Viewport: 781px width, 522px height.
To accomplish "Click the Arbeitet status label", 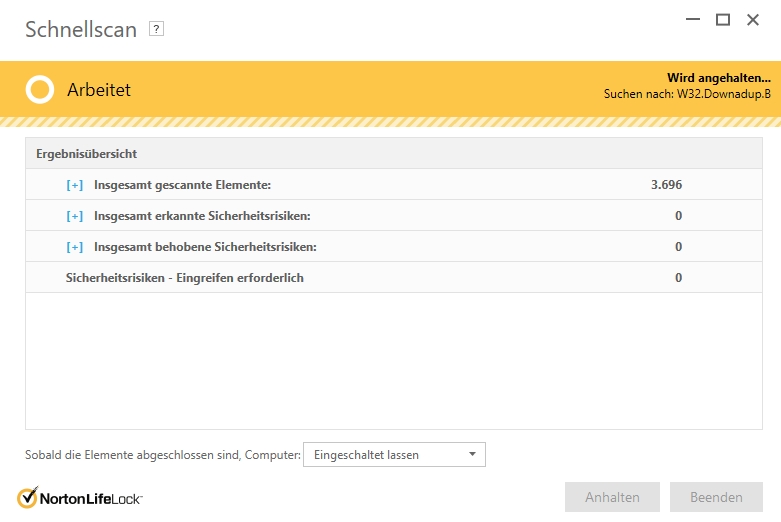I will [x=99, y=90].
